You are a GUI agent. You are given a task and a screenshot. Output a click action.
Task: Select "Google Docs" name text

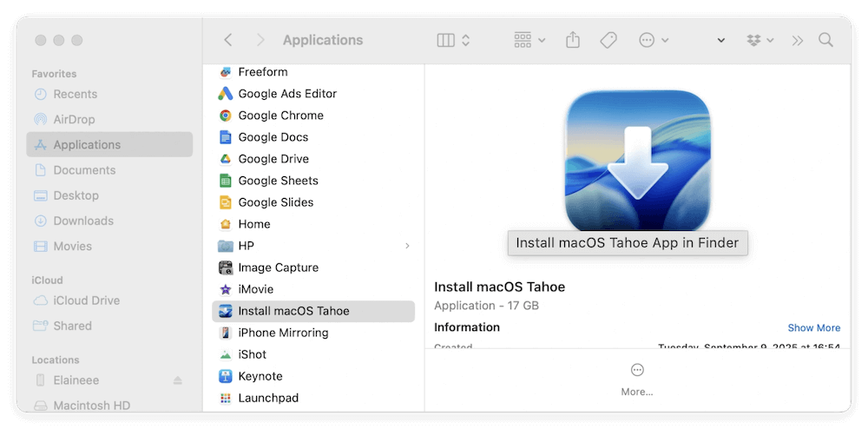click(273, 136)
